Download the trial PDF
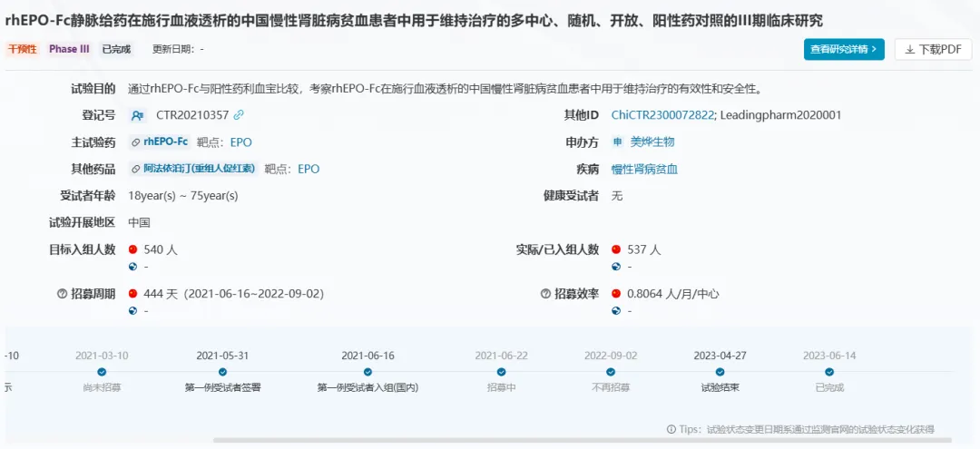The image size is (980, 449). tap(933, 49)
